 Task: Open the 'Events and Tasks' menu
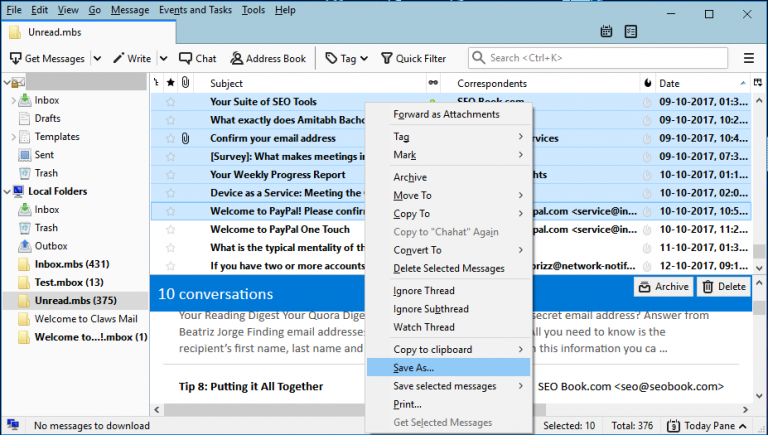pyautogui.click(x=196, y=10)
